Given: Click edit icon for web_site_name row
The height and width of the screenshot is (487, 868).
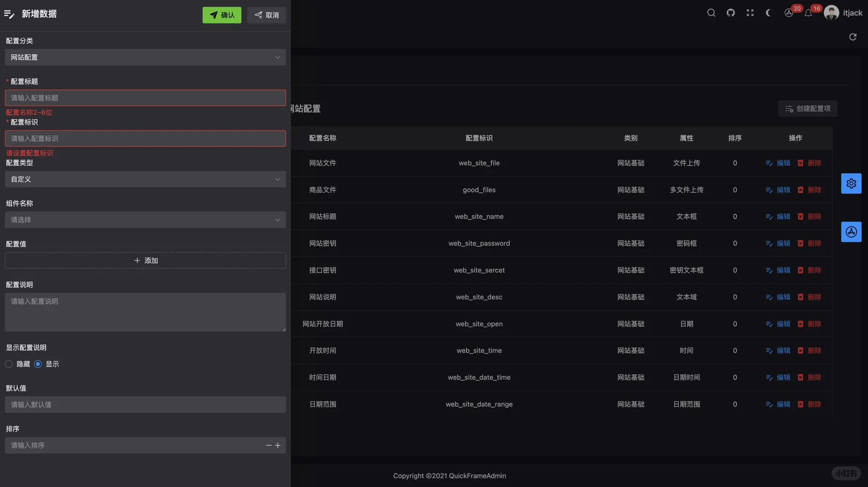Looking at the screenshot, I should click(769, 217).
